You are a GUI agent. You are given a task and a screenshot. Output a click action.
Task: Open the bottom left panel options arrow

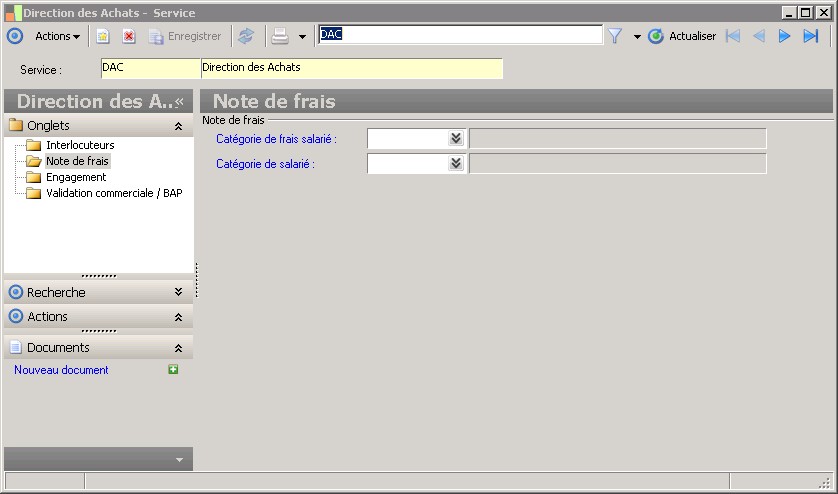point(180,460)
